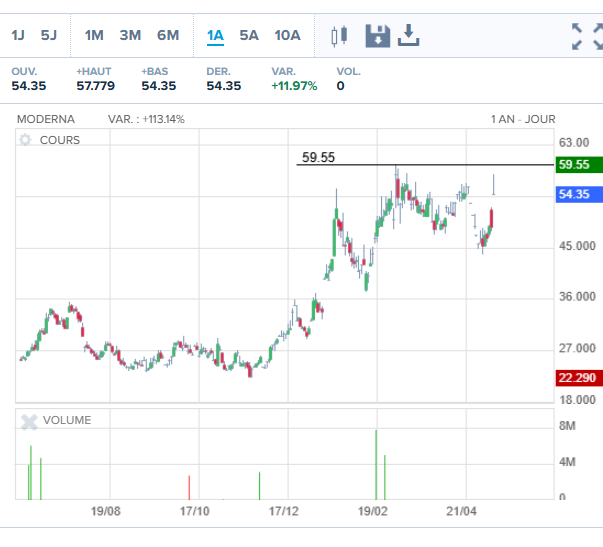Click the 8M volume axis label
603x547 pixels.
(567, 426)
